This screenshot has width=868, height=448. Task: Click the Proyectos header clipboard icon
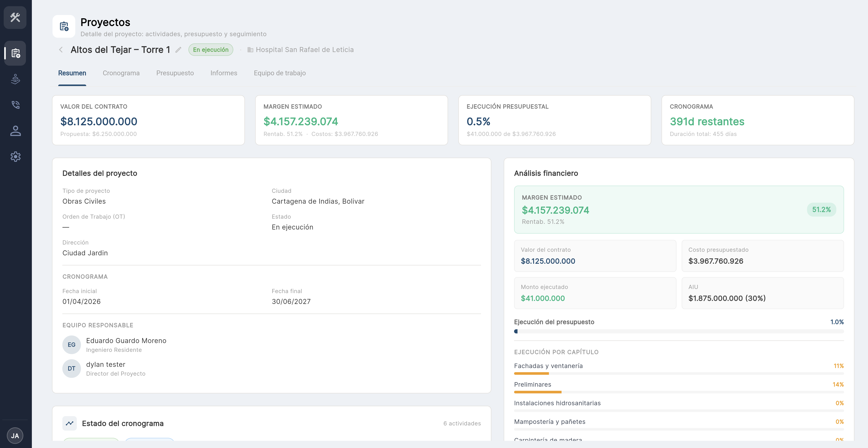(x=64, y=26)
